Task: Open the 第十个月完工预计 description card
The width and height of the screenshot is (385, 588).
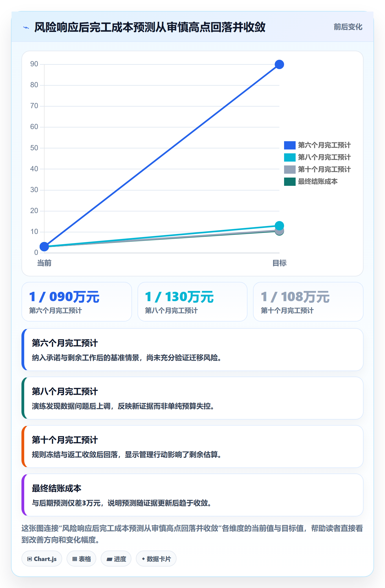Action: 193,447
